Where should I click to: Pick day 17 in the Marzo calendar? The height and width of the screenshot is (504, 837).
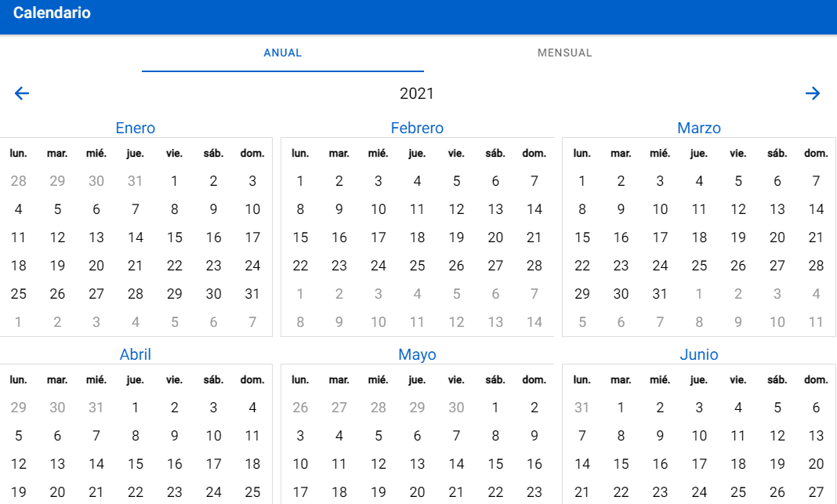660,237
